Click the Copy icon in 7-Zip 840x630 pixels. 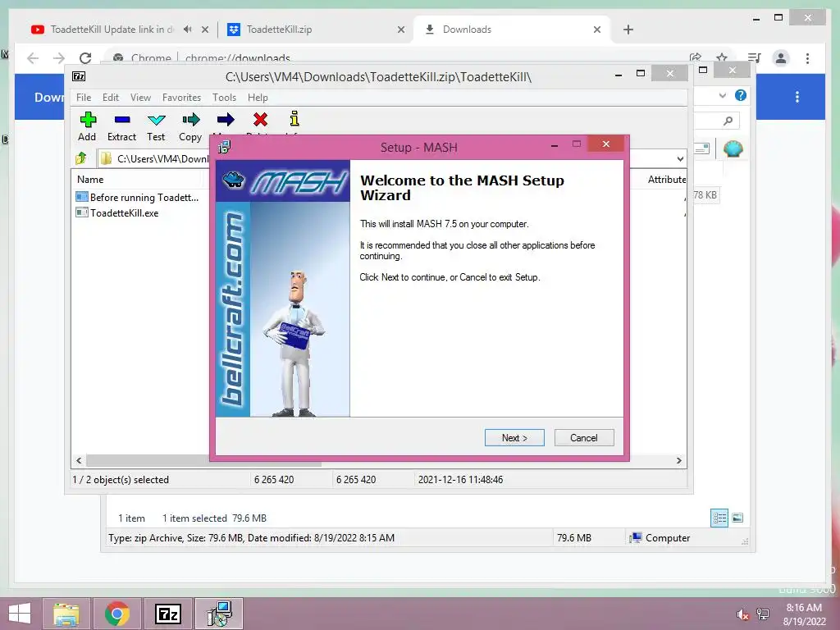[x=190, y=126]
